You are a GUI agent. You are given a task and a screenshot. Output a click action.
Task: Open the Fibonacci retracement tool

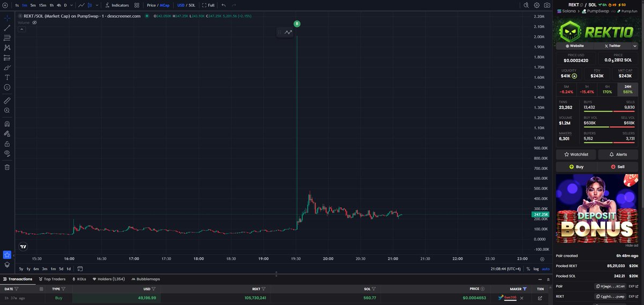[7, 38]
